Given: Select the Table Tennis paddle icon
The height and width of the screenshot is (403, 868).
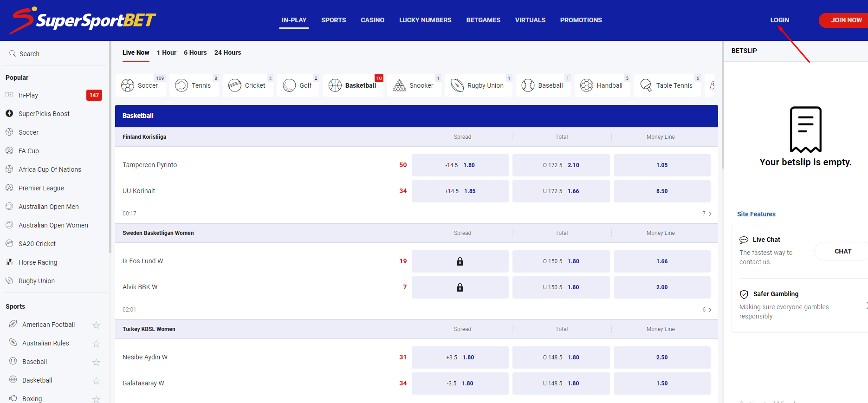Looking at the screenshot, I should pyautogui.click(x=646, y=85).
